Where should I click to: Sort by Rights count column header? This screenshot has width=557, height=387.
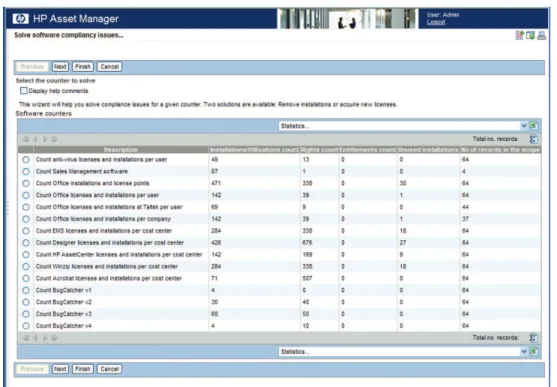(x=319, y=150)
